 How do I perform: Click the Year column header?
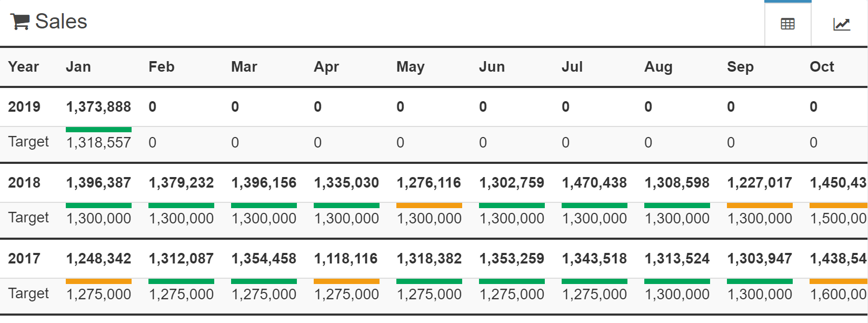[x=24, y=67]
